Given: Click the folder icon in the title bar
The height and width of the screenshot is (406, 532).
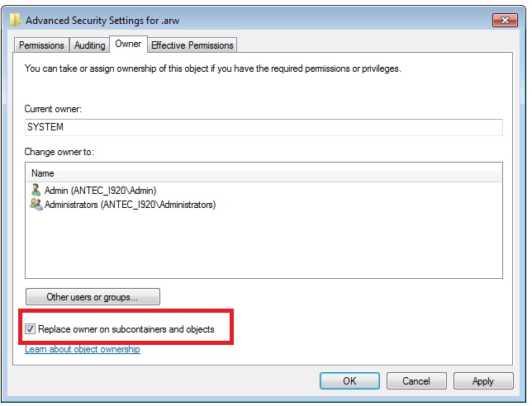Looking at the screenshot, I should (x=15, y=18).
